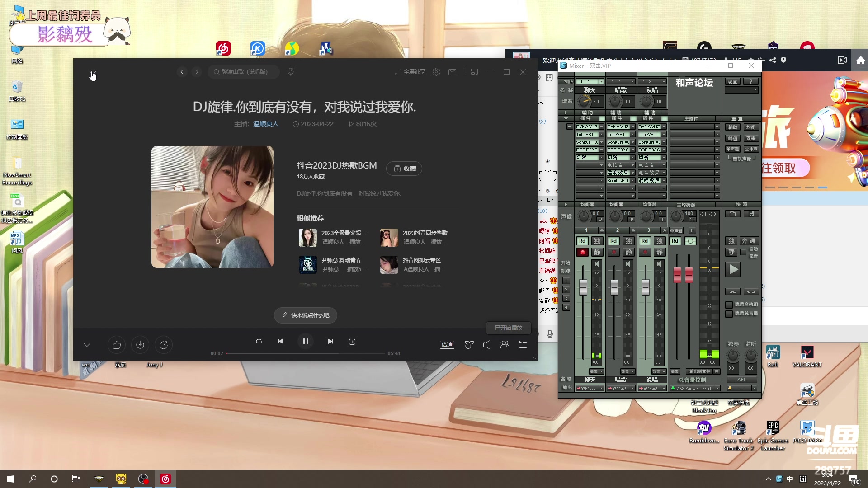The width and height of the screenshot is (868, 488).
Task: Check the 隐藏音轨组 checkbox in the Mixer
Action: point(729,305)
